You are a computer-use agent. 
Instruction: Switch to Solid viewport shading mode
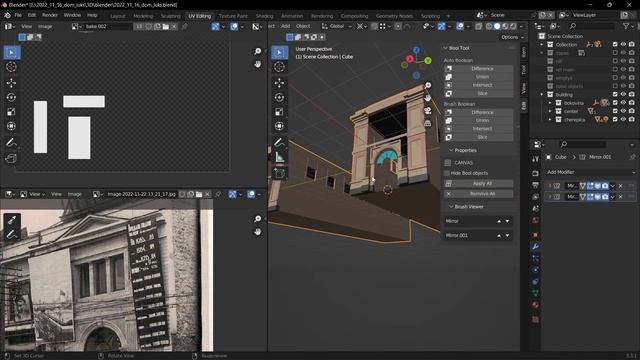pyautogui.click(x=497, y=26)
